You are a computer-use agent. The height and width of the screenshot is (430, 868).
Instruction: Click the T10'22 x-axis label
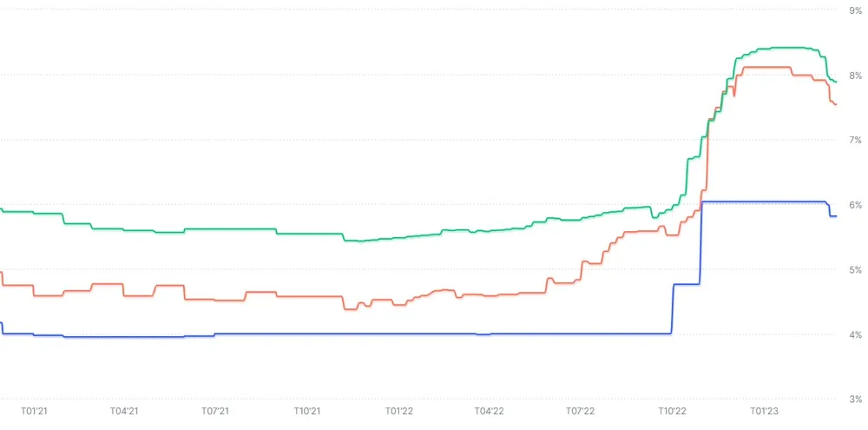[672, 410]
